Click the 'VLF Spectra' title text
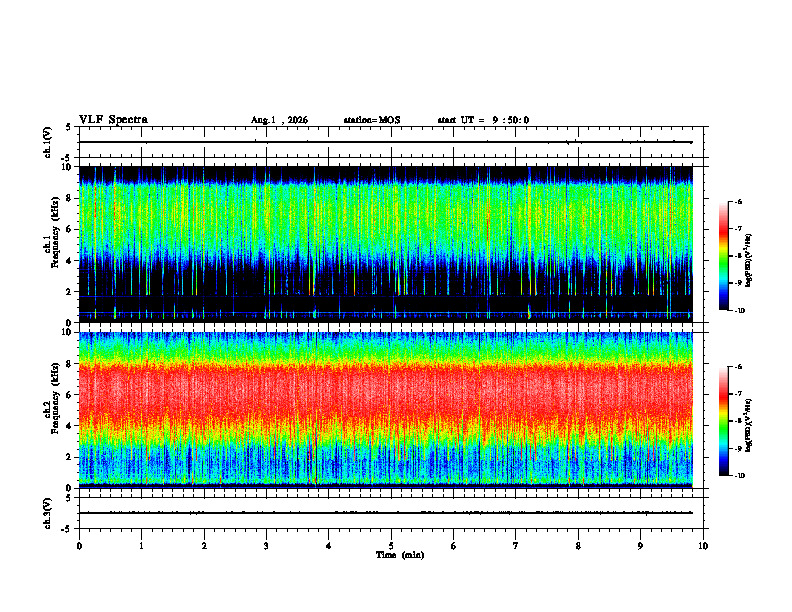This screenshot has height=612, width=792. point(113,120)
